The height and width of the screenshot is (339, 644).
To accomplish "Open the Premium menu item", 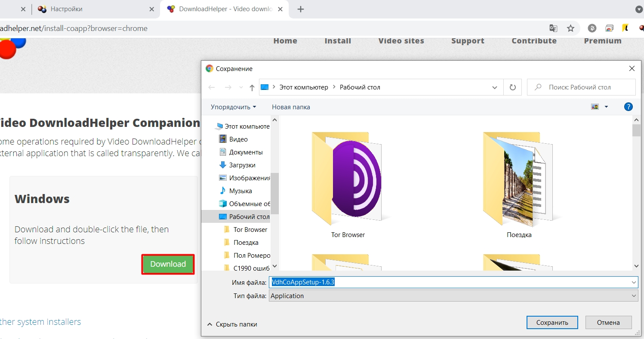I will 603,41.
